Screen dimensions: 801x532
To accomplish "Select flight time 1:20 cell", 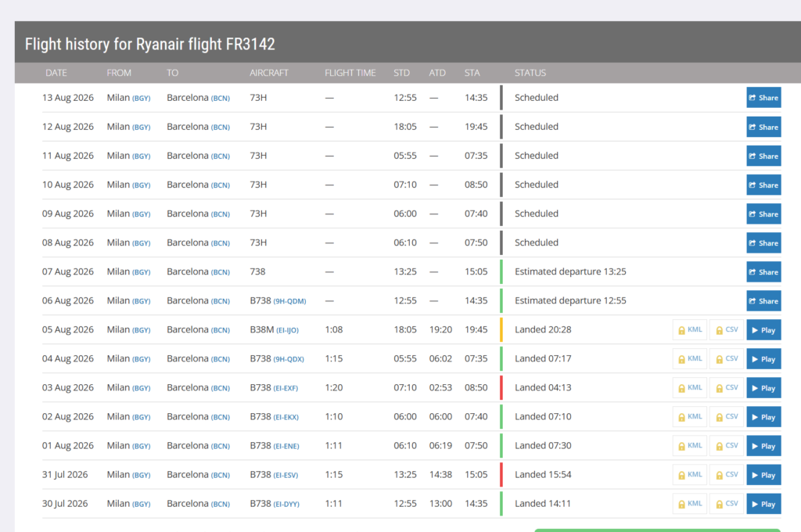I will point(334,387).
